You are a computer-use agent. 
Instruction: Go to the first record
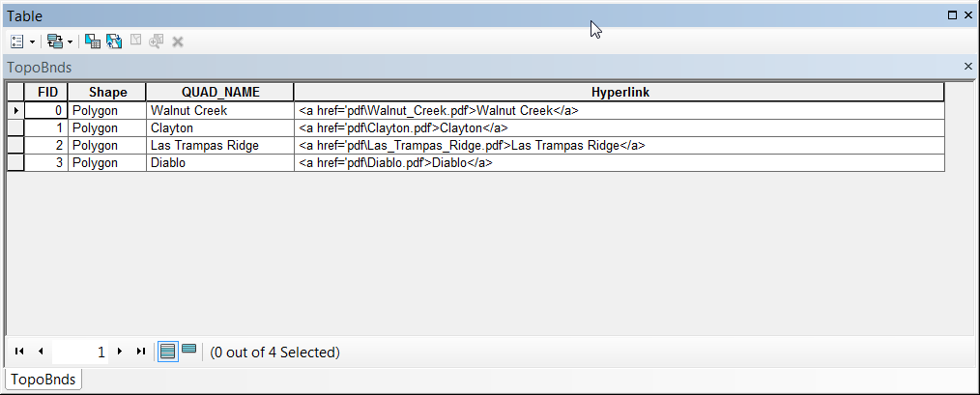(19, 352)
